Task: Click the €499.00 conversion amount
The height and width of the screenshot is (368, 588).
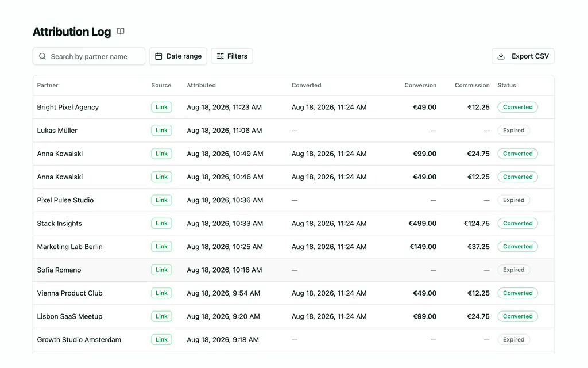Action: click(423, 224)
